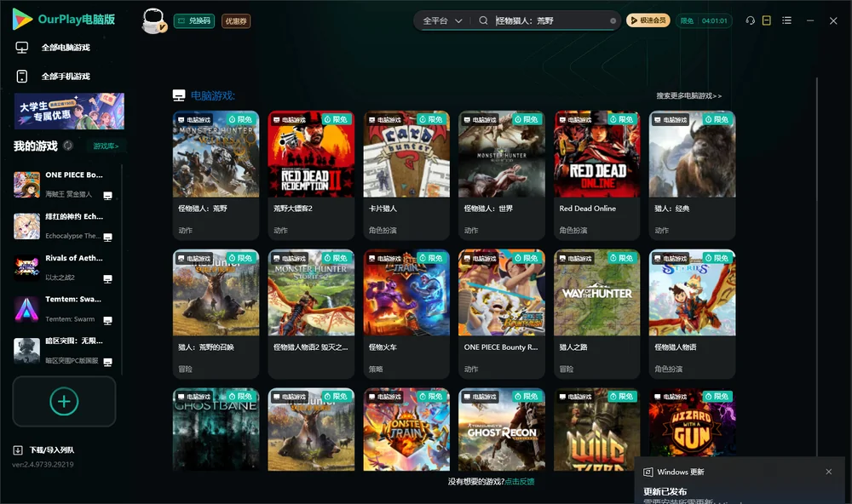Open the 怪物猎人：世界 game card
Viewport: 852px width, 504px height.
click(502, 175)
